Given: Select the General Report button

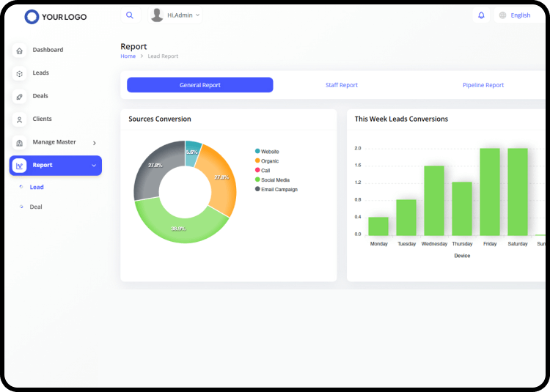Looking at the screenshot, I should tap(199, 85).
